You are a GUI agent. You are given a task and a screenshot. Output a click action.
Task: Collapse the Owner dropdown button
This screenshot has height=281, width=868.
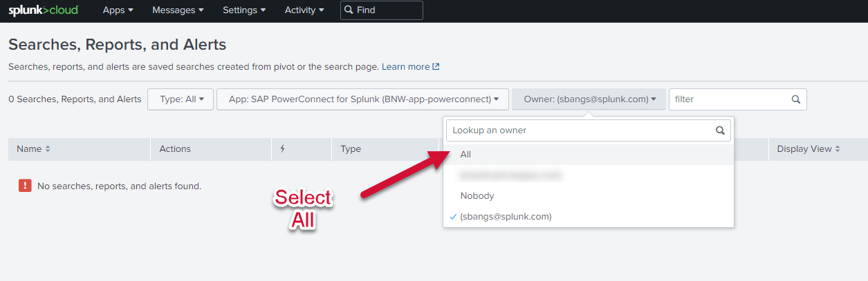[589, 99]
